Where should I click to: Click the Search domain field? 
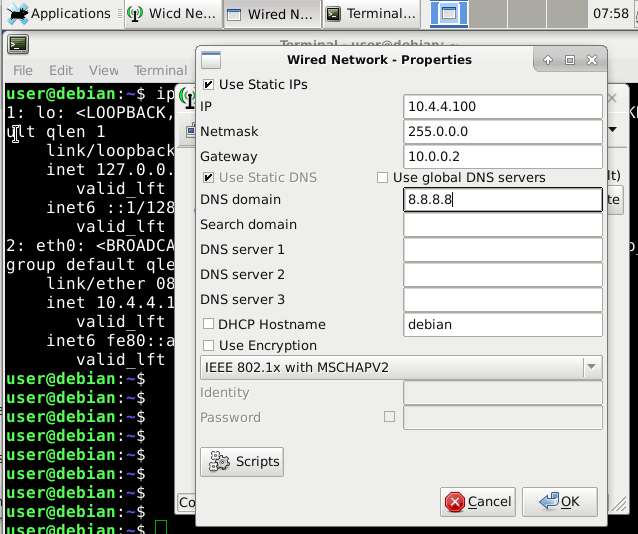tap(503, 224)
